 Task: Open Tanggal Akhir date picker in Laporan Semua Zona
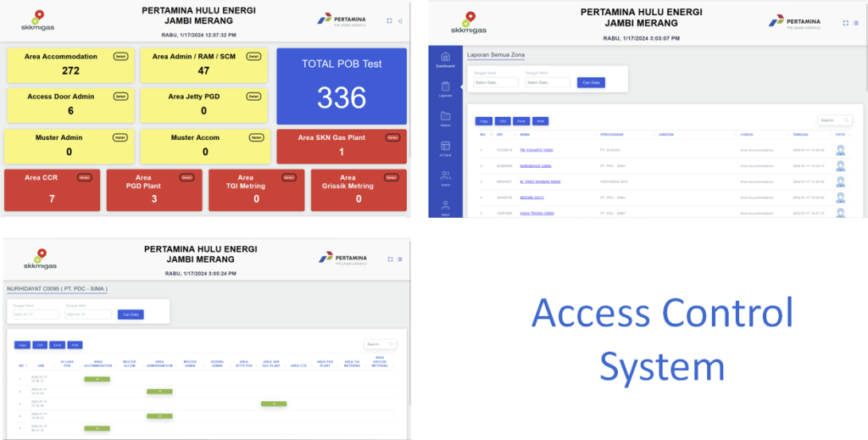click(548, 82)
